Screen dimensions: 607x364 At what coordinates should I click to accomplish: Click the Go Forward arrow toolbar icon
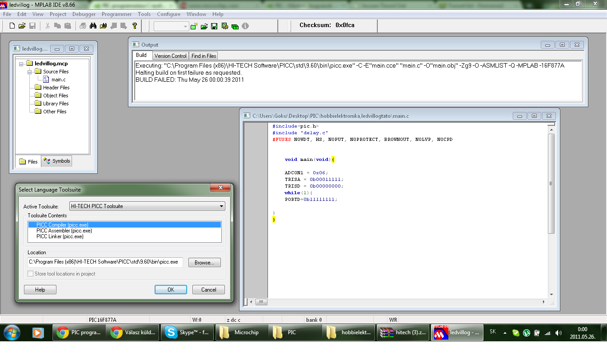(x=124, y=26)
